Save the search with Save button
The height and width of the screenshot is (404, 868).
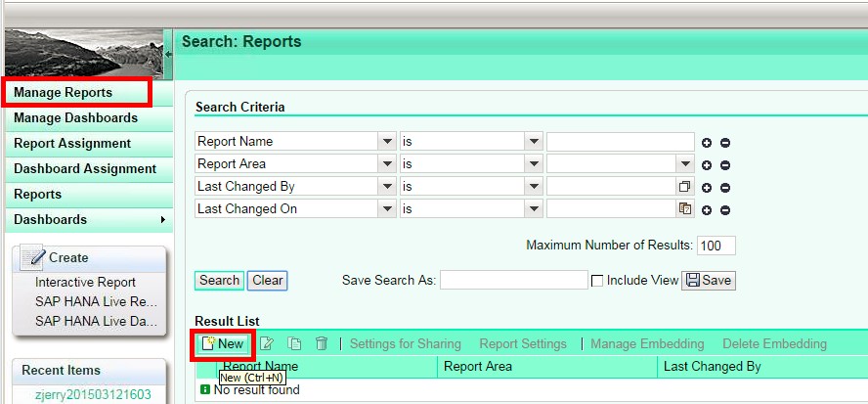click(709, 281)
